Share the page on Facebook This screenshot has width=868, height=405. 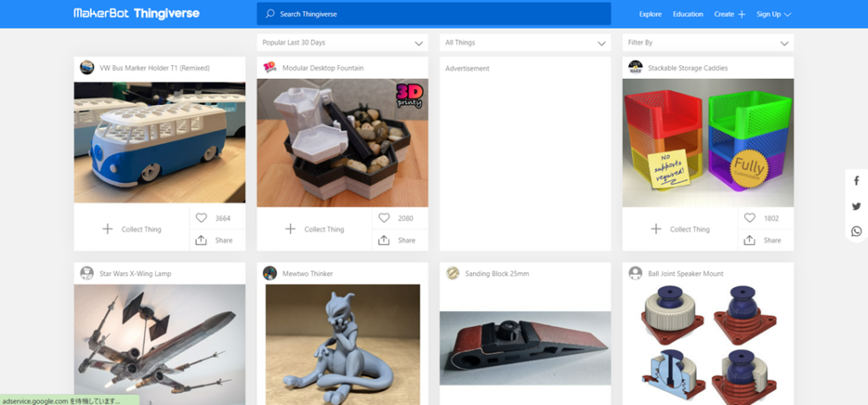[x=856, y=181]
